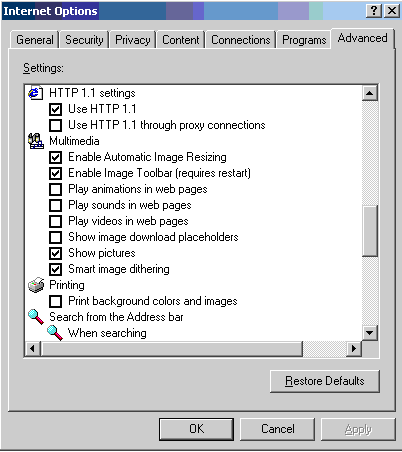Switch to the Security tab

[x=84, y=40]
